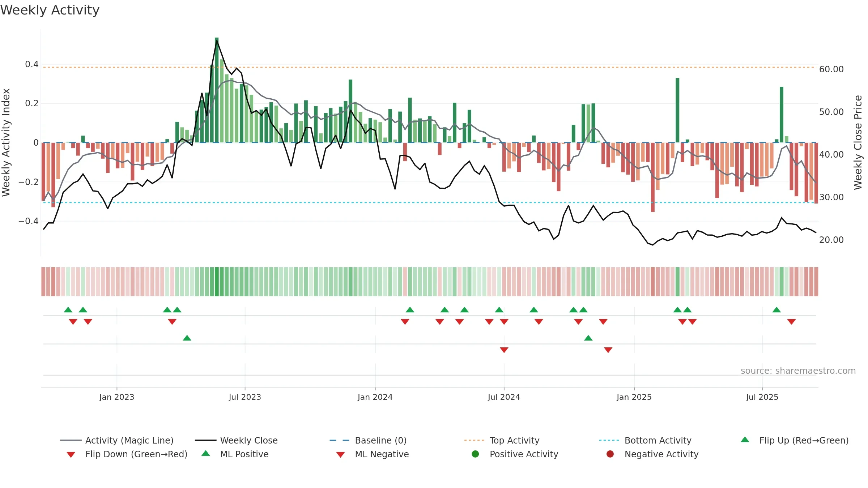Click the Weekly Activity Index axis title

[6, 142]
